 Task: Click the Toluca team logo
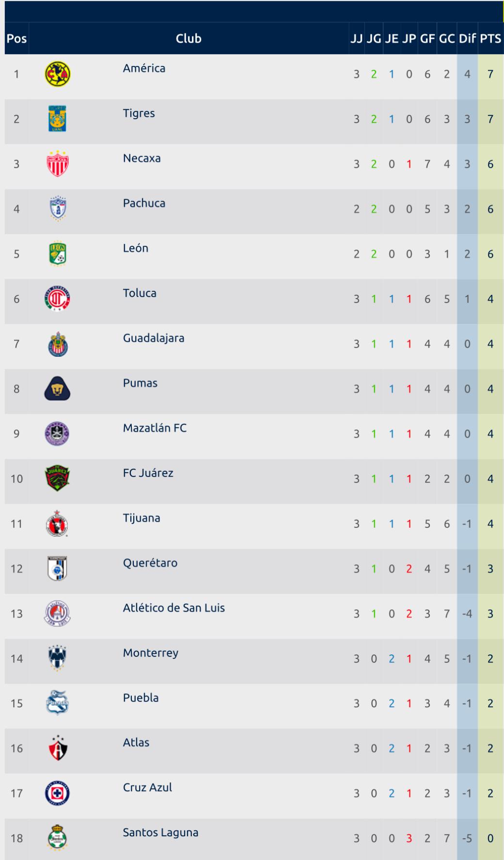coord(58,299)
